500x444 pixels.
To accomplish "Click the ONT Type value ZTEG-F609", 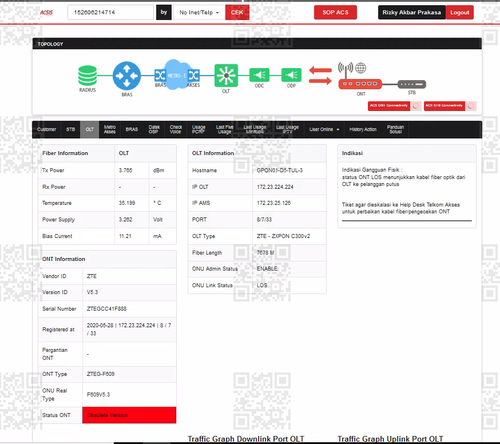I will click(x=101, y=374).
